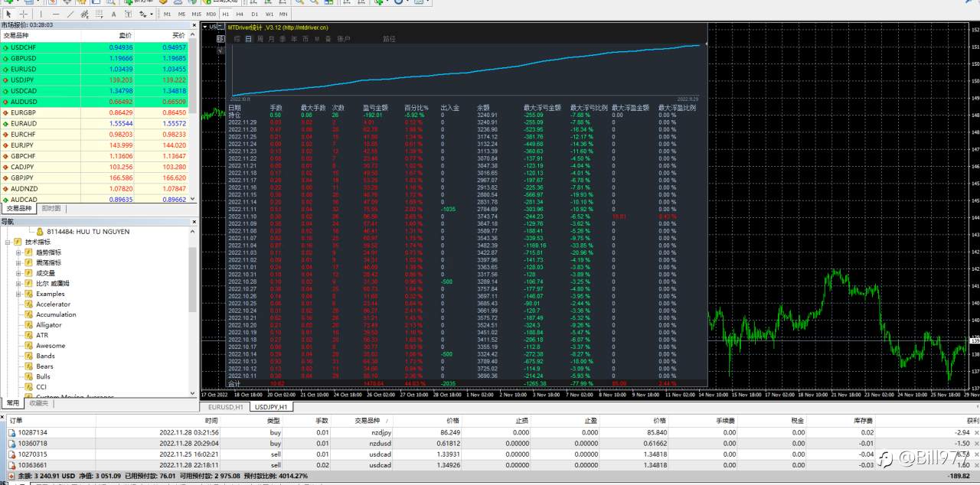
Task: Select the horizontal line drawing tool
Action: [x=56, y=14]
